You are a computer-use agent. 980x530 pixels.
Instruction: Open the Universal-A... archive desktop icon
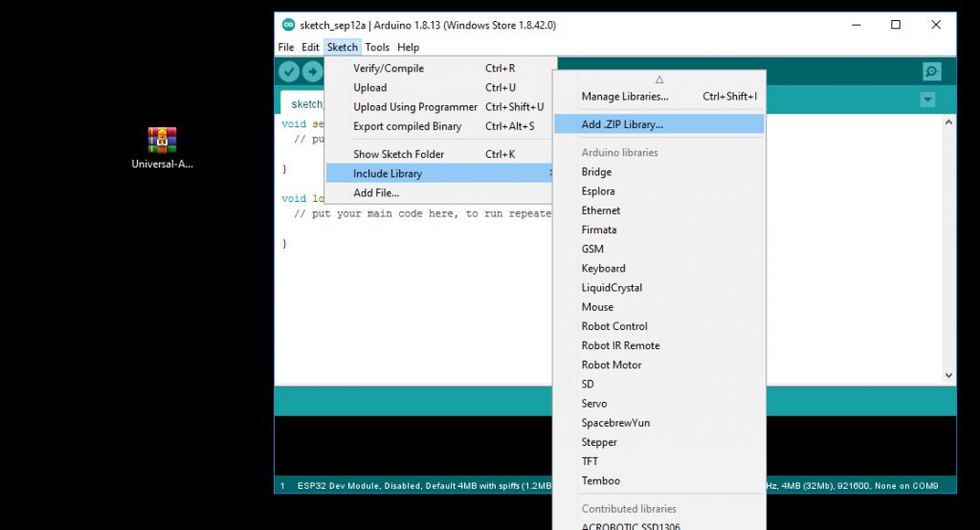[162, 148]
